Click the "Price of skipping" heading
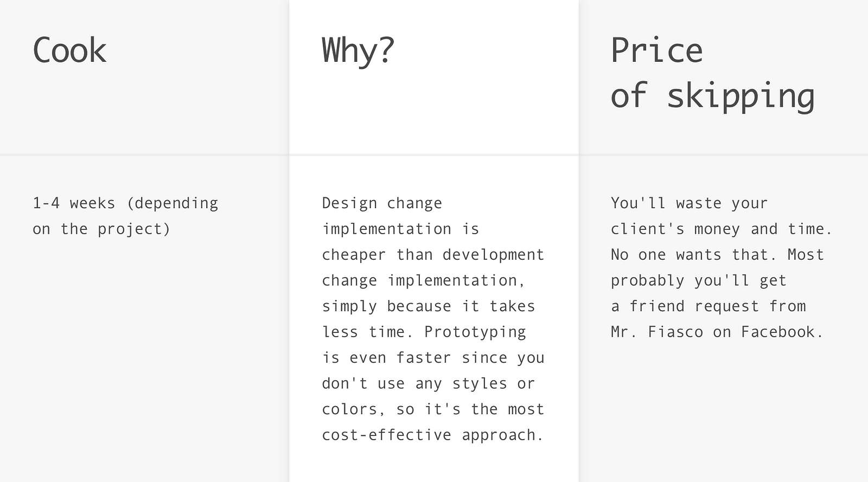 coord(712,73)
